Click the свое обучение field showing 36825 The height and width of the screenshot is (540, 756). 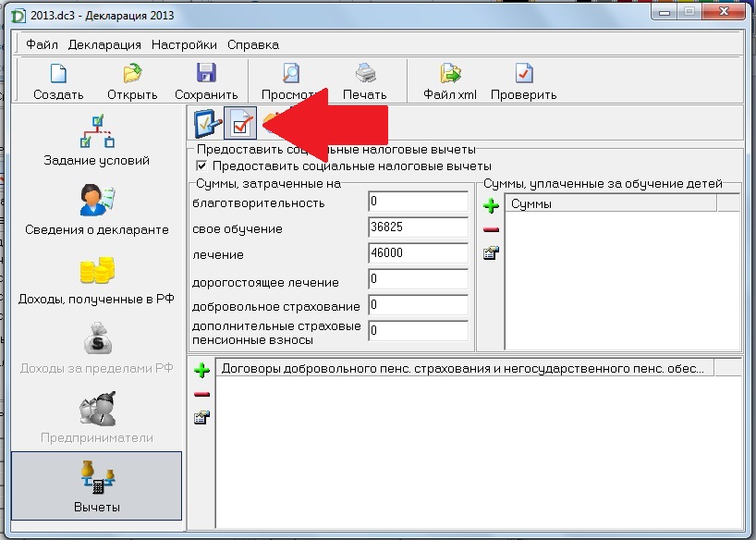(x=418, y=227)
